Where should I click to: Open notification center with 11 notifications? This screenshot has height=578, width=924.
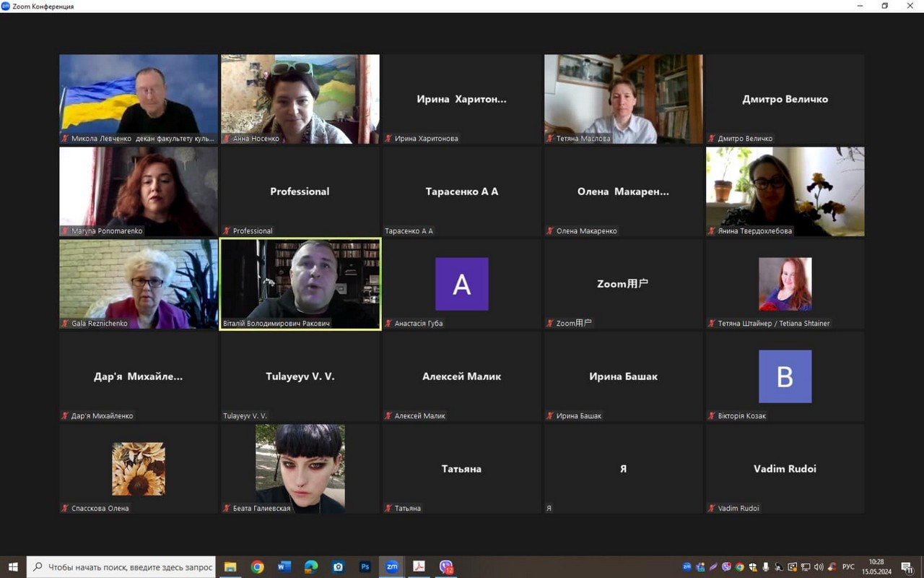(x=908, y=568)
